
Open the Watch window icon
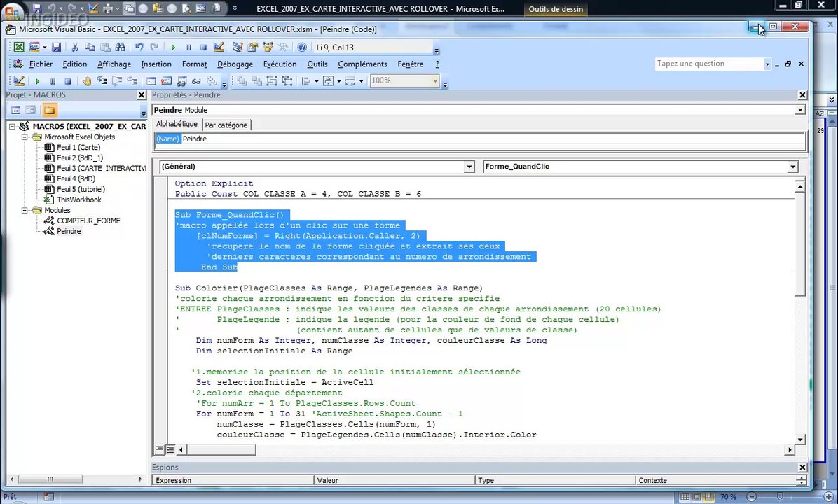point(181,81)
